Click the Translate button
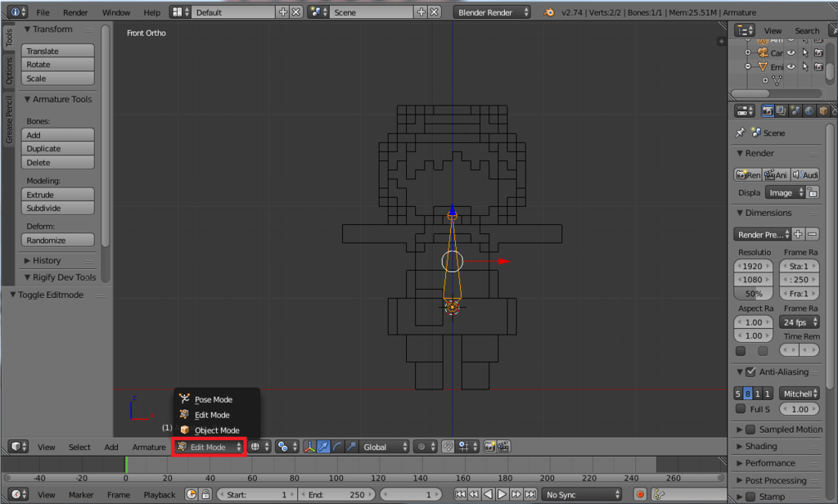This screenshot has width=838, height=504. point(58,51)
